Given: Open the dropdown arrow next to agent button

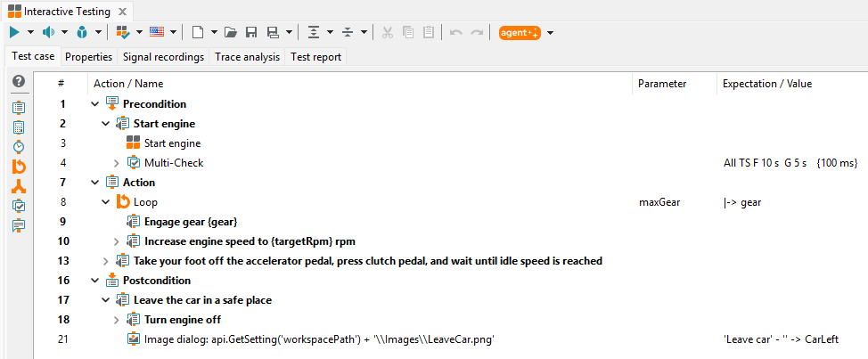Looking at the screenshot, I should (x=550, y=33).
